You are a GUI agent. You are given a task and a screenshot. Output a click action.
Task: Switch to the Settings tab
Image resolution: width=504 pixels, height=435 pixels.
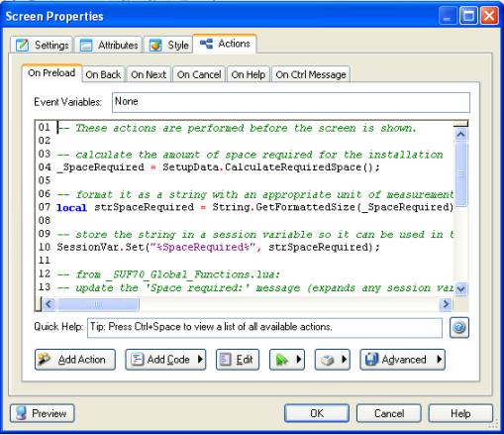(42, 45)
